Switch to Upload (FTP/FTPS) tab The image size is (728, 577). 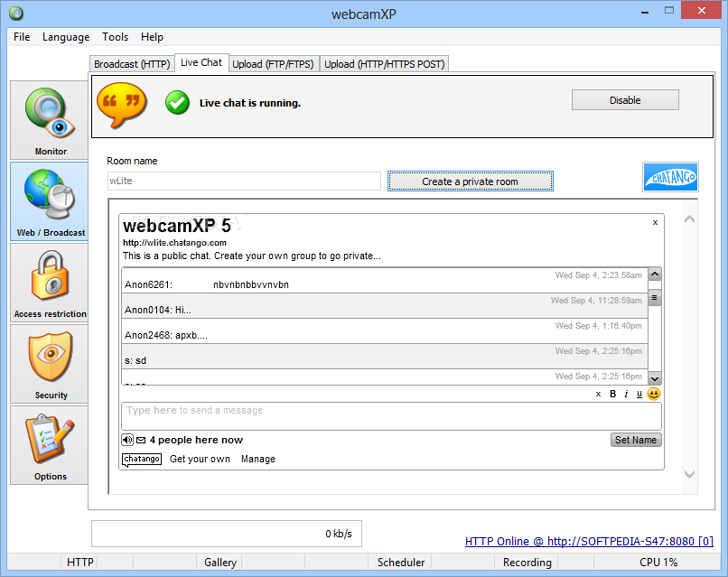[273, 64]
